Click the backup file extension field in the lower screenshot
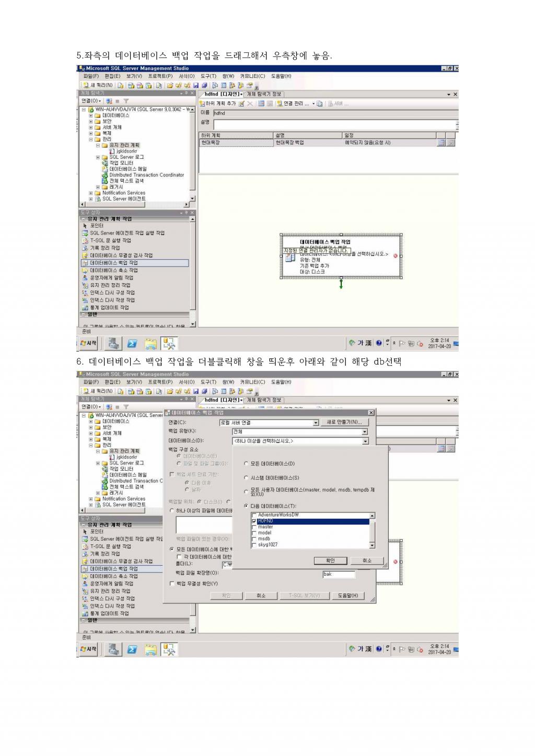The width and height of the screenshot is (535, 756). click(x=339, y=574)
